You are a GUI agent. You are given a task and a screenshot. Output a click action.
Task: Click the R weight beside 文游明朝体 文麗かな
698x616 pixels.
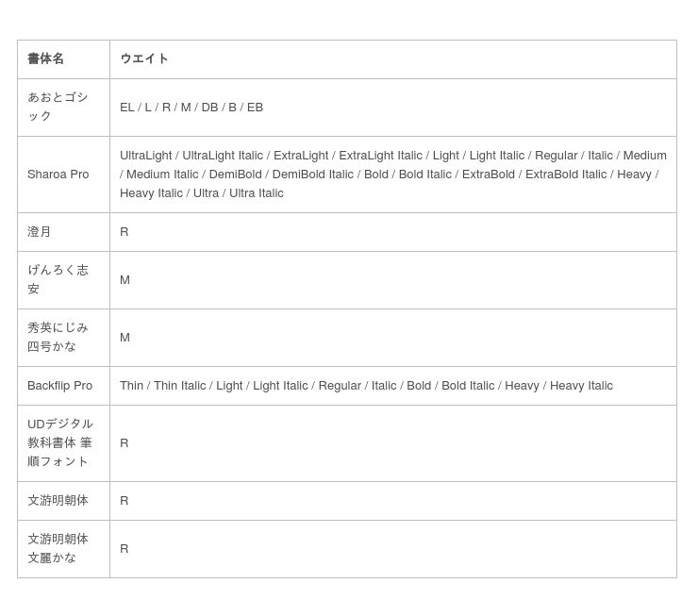(x=125, y=549)
